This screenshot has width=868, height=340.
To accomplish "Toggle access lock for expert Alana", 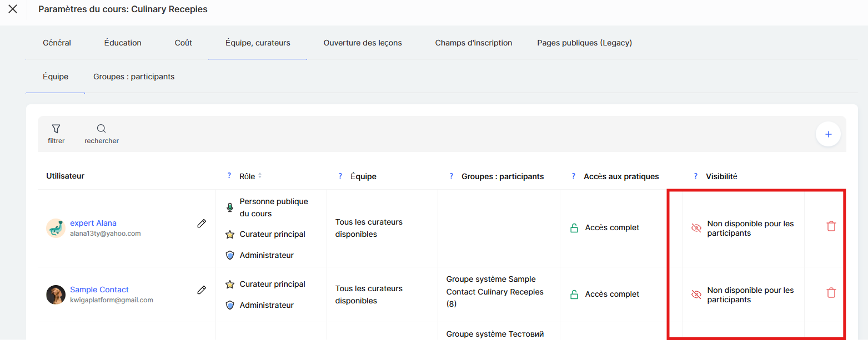I will click(x=574, y=228).
